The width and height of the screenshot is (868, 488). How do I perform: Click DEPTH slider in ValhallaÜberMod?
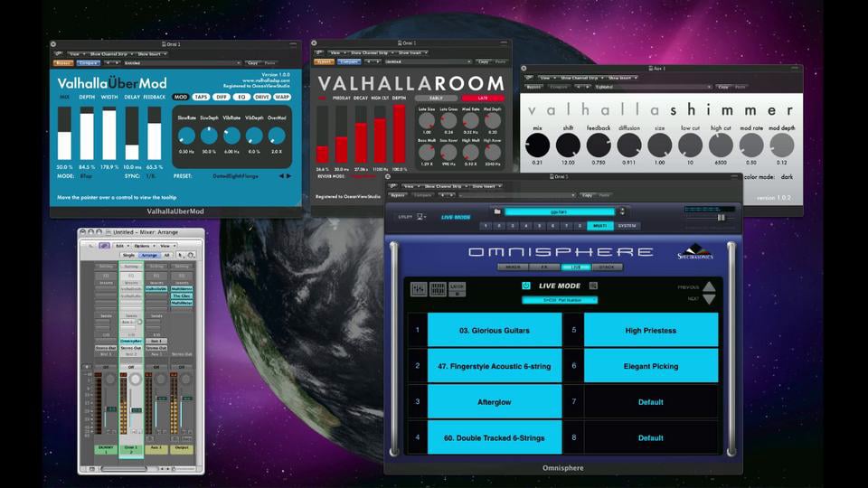87,134
